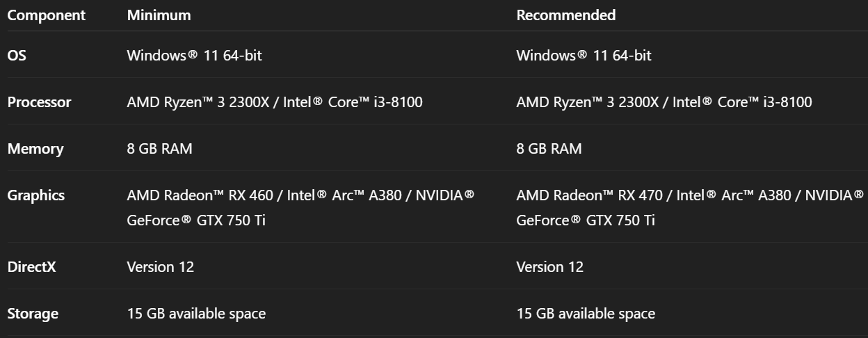Click Windows 11 64-bit in the Minimum column
The height and width of the screenshot is (338, 868).
pyautogui.click(x=194, y=56)
